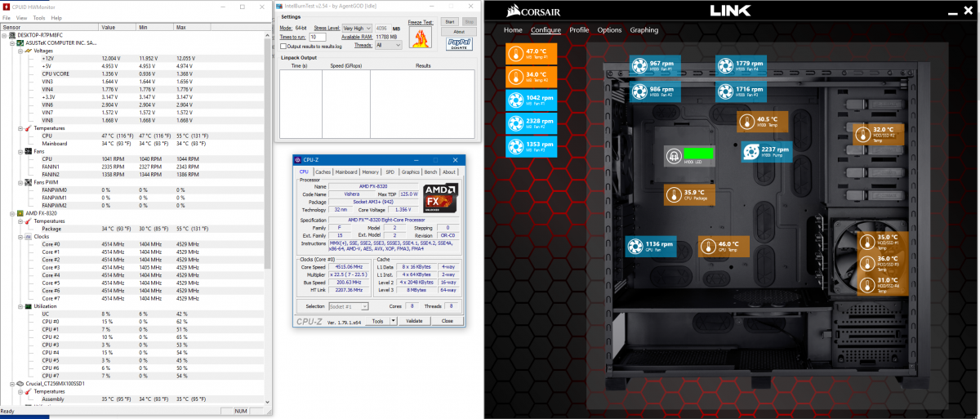Select H100i Fan #4 icon showing 1779 rpm
Image resolution: width=980 pixels, height=419 pixels.
(725, 66)
